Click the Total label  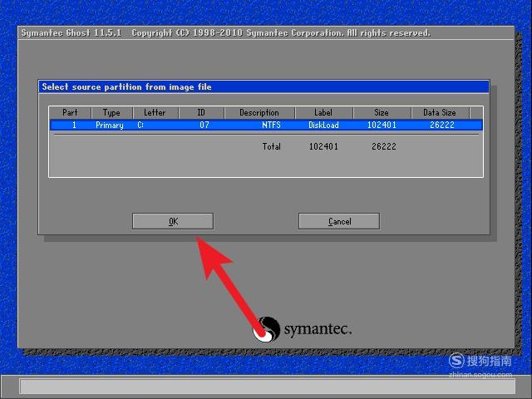tap(272, 146)
